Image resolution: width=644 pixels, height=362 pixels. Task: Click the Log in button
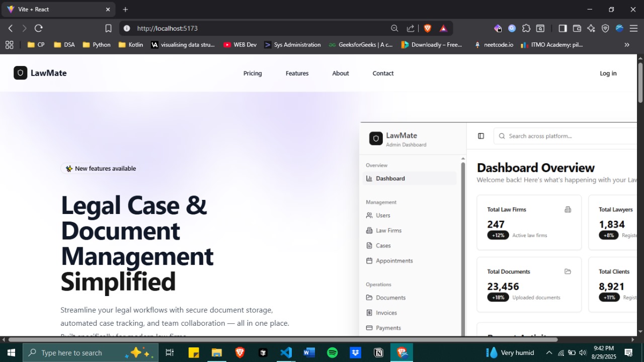(x=608, y=74)
